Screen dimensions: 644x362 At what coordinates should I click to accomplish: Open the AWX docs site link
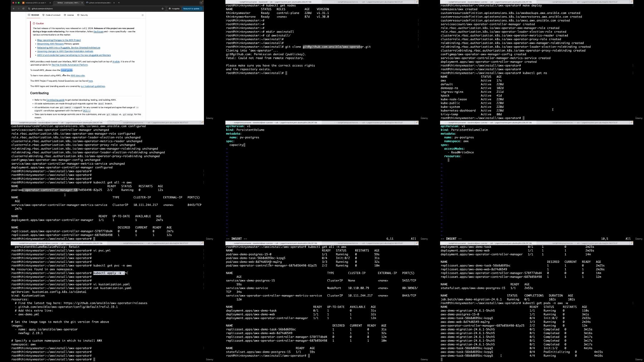(78, 76)
